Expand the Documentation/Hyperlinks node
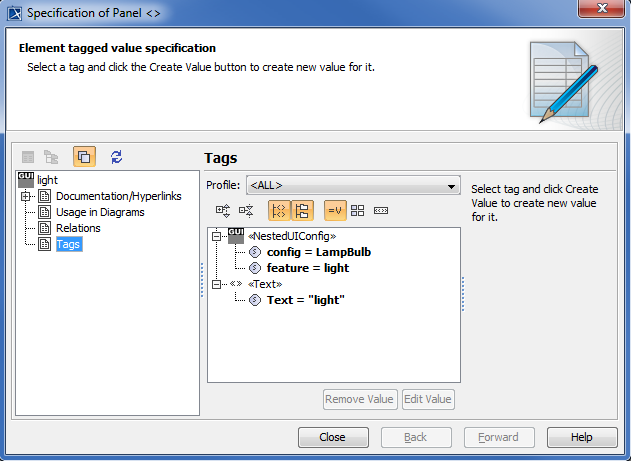 tap(26, 196)
